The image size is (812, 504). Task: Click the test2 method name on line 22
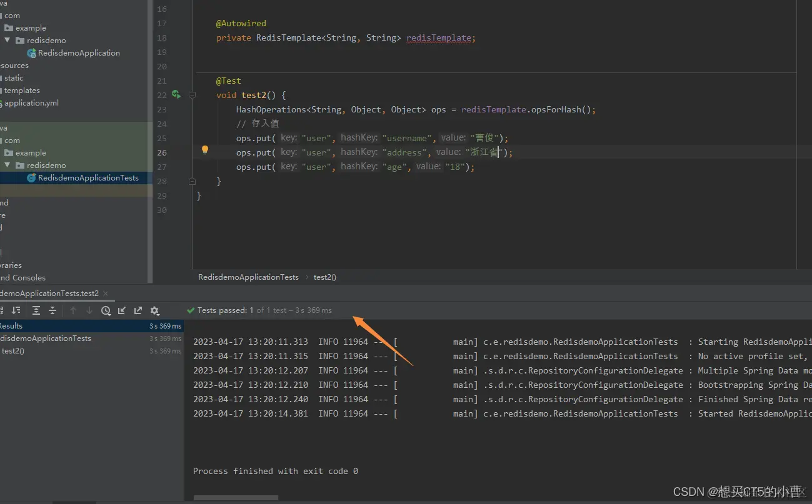click(254, 96)
